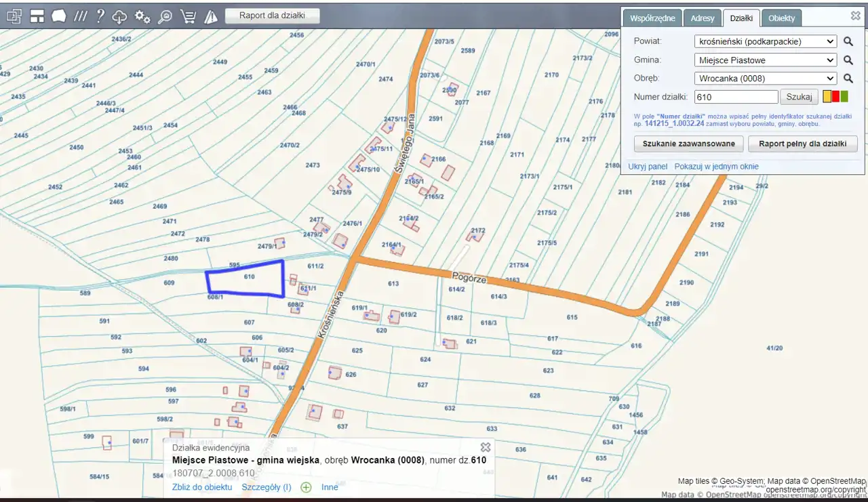Image resolution: width=868 pixels, height=502 pixels.
Task: Open settings via the double gears icon
Action: (x=142, y=17)
